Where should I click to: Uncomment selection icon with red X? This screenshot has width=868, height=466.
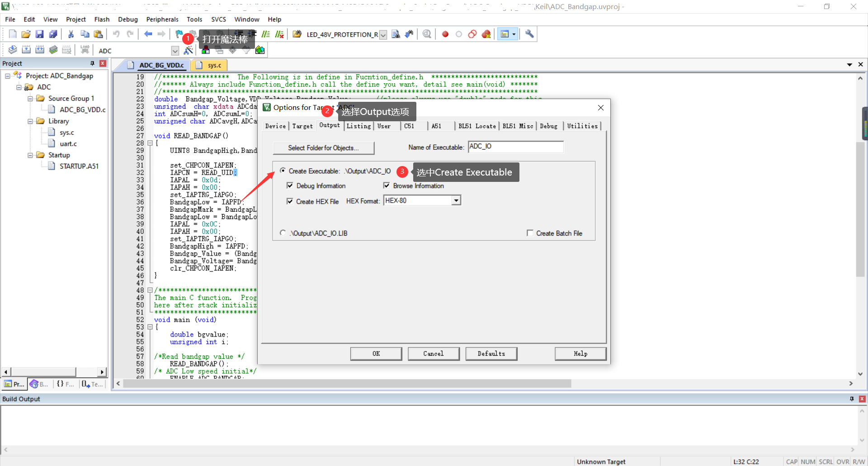click(279, 34)
